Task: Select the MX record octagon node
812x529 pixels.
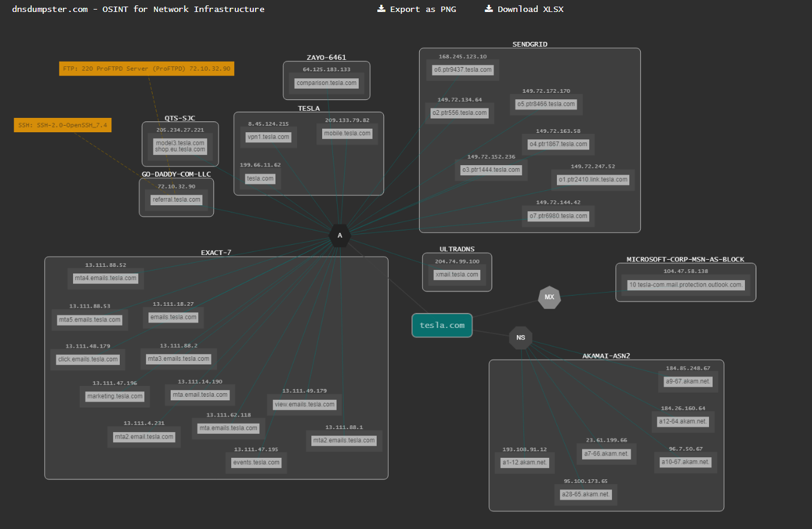Action: coord(549,297)
